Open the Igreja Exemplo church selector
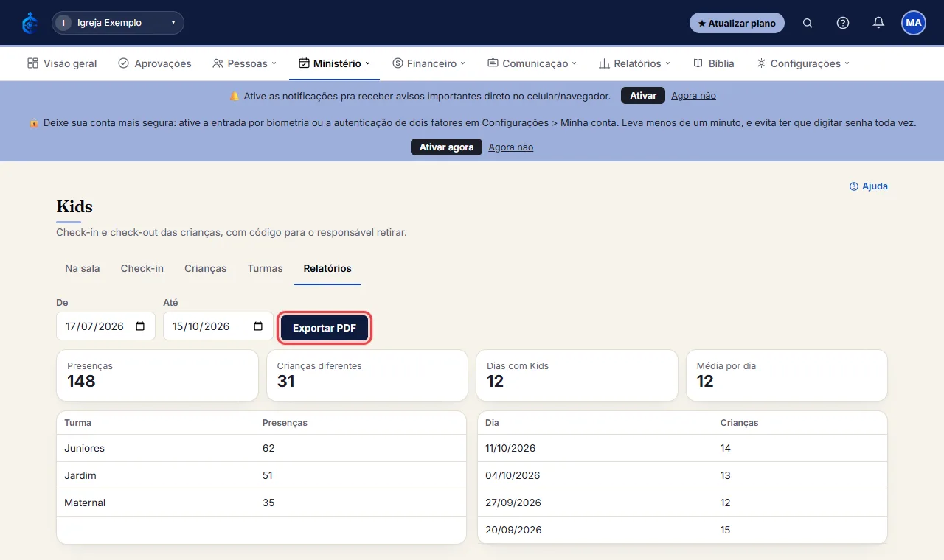The width and height of the screenshot is (944, 560). (118, 23)
